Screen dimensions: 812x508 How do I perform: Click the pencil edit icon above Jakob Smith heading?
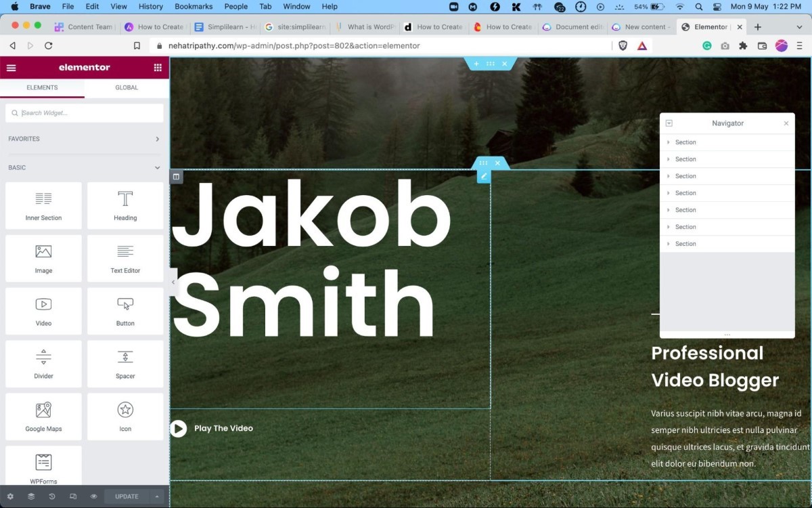pos(484,176)
